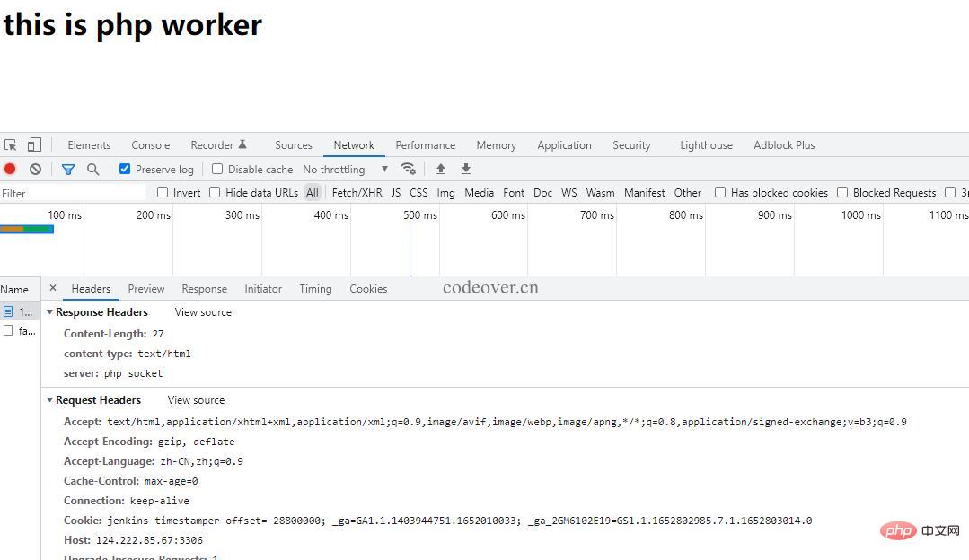Select the All request type filter
969x560 pixels.
tap(313, 193)
